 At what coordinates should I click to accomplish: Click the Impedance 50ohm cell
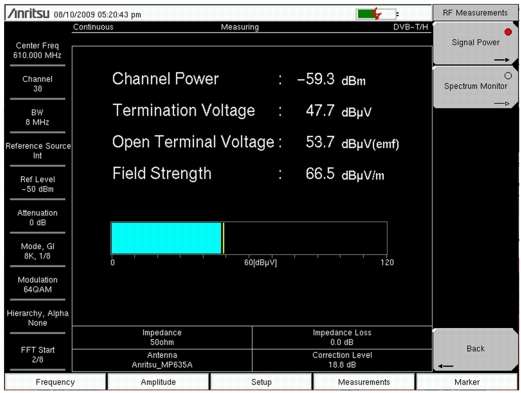pos(162,337)
